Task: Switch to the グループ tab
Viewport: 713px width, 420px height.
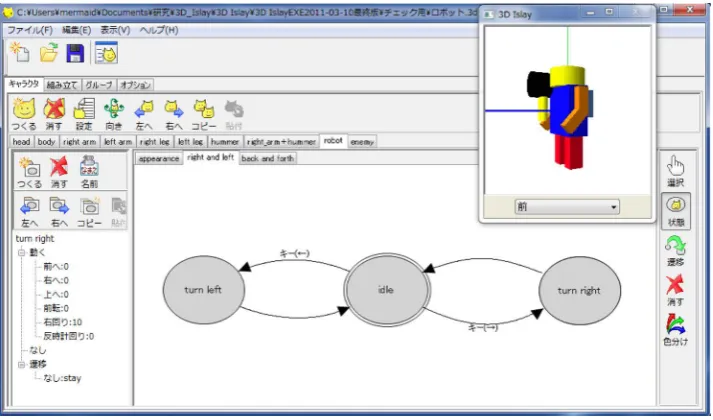Action: tap(99, 85)
